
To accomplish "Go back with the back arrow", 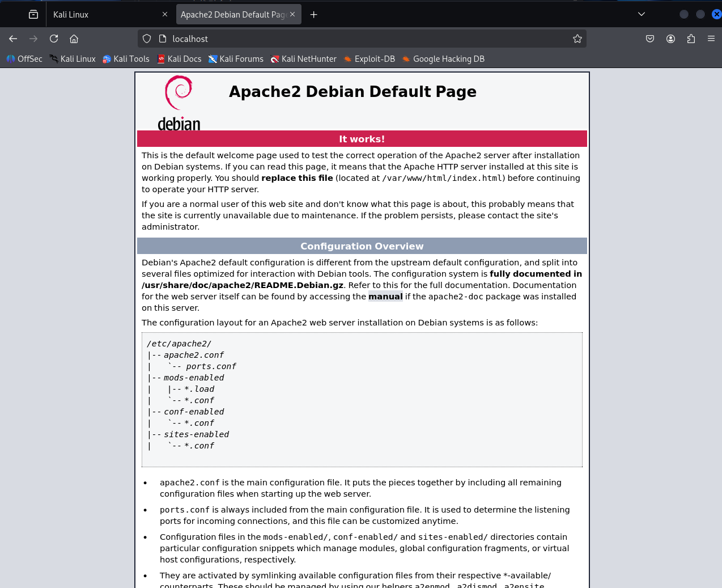I will tap(13, 39).
